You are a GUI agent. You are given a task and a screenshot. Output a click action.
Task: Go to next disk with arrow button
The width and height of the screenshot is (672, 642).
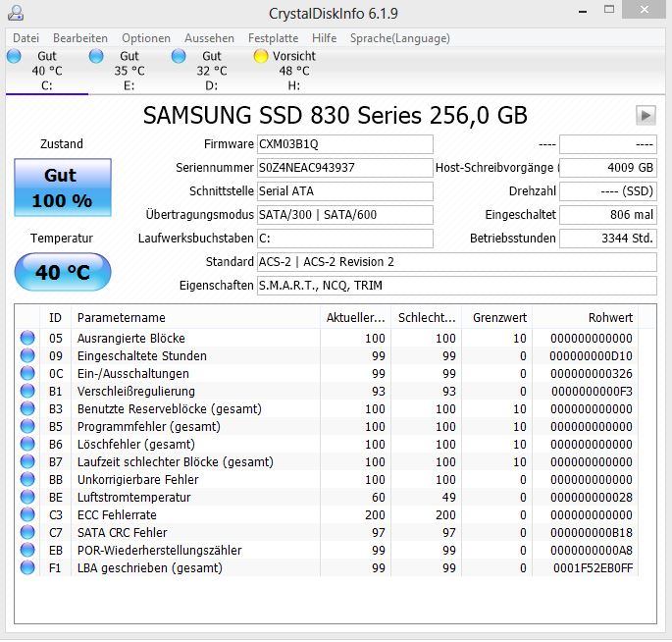pyautogui.click(x=646, y=115)
